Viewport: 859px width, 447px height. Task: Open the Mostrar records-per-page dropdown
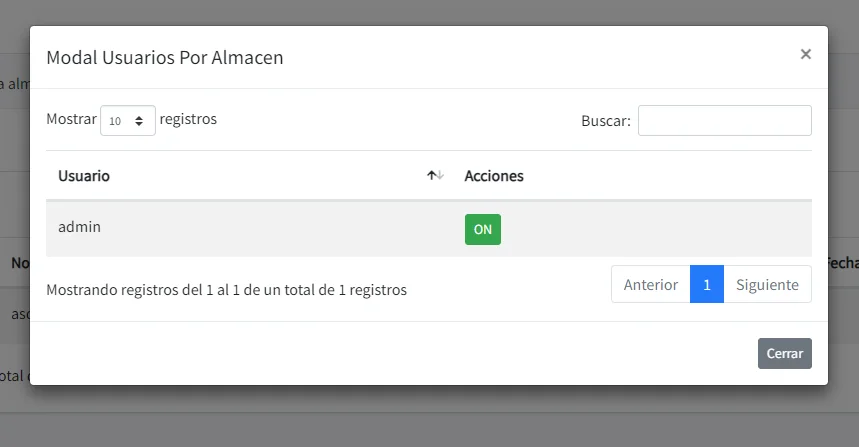click(127, 120)
